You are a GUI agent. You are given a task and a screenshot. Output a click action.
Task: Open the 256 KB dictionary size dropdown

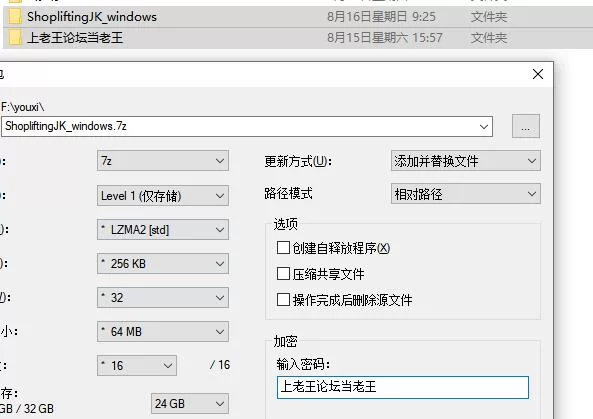pyautogui.click(x=163, y=264)
